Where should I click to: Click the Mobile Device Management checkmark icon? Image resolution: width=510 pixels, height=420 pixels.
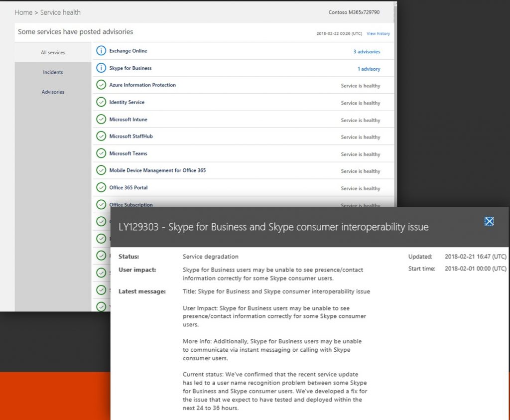tap(101, 170)
